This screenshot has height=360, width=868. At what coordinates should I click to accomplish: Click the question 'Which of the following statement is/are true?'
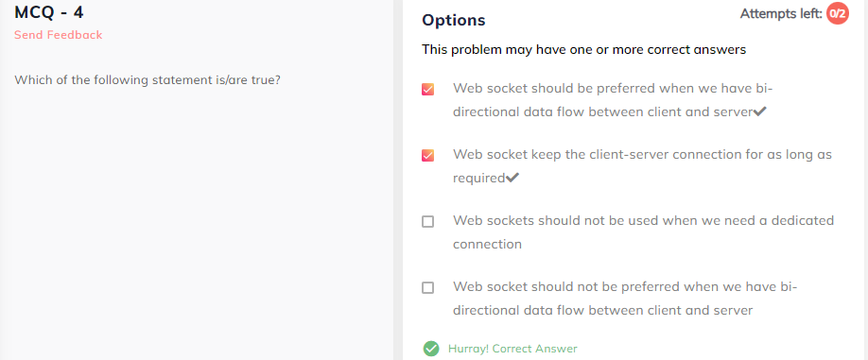[148, 80]
